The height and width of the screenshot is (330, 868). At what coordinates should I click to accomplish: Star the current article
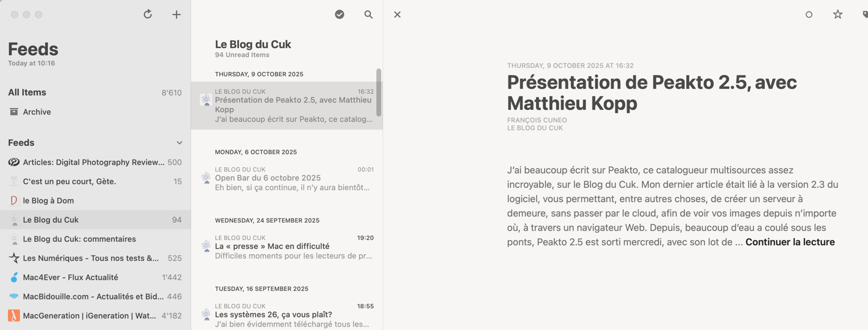[838, 14]
